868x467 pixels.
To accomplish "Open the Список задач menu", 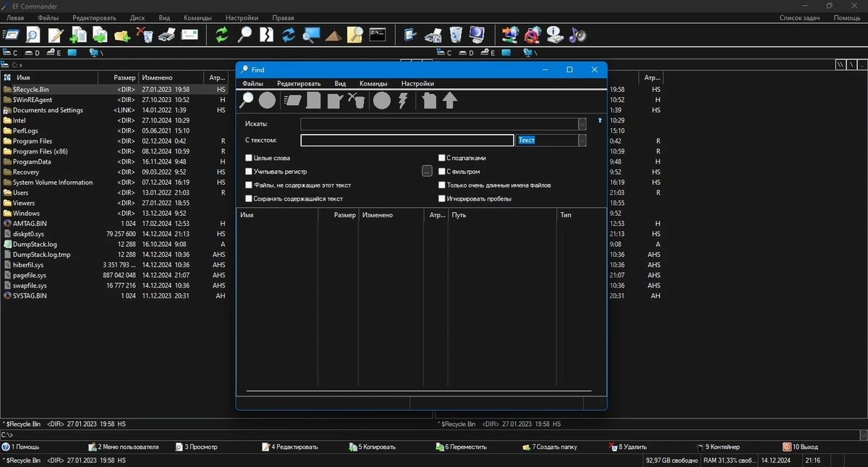I will 798,17.
